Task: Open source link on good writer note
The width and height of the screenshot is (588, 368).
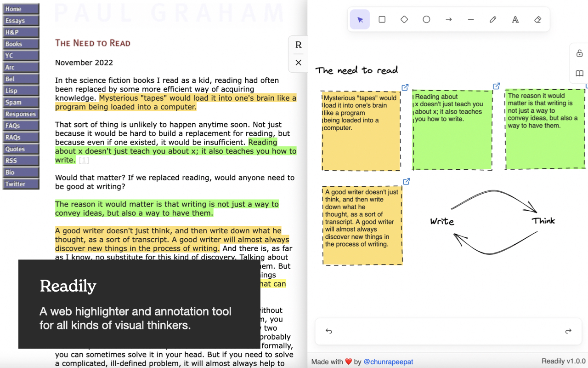Action: click(406, 182)
